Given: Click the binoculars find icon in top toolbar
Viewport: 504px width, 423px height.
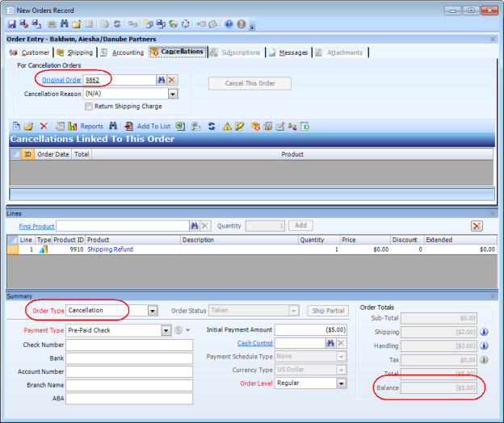Looking at the screenshot, I should click(x=65, y=24).
